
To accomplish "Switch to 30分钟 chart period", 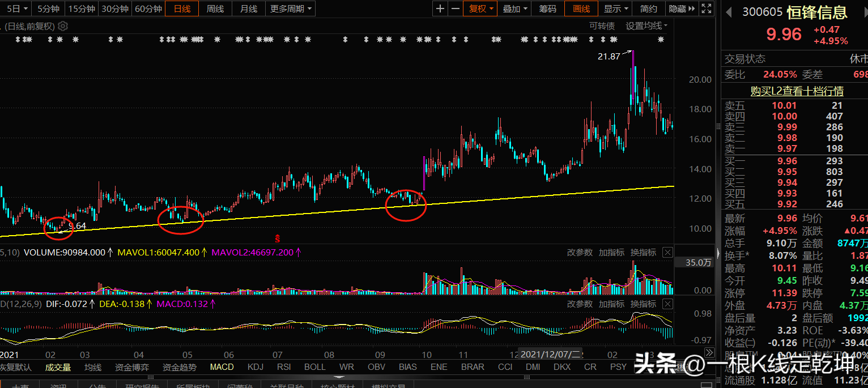I will [x=114, y=8].
